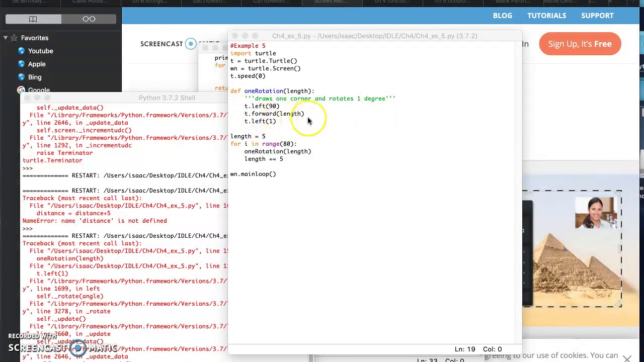Click the 't.left(90)' line in editor
The image size is (644, 362).
click(262, 106)
